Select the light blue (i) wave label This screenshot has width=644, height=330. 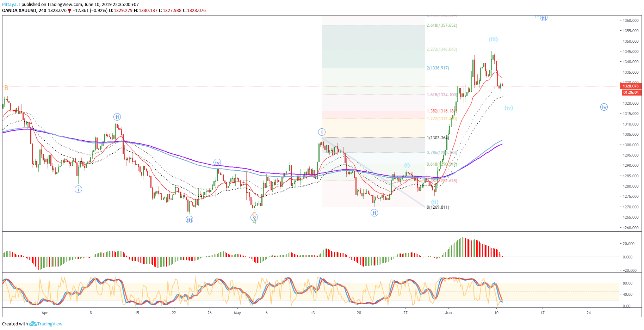pos(407,165)
